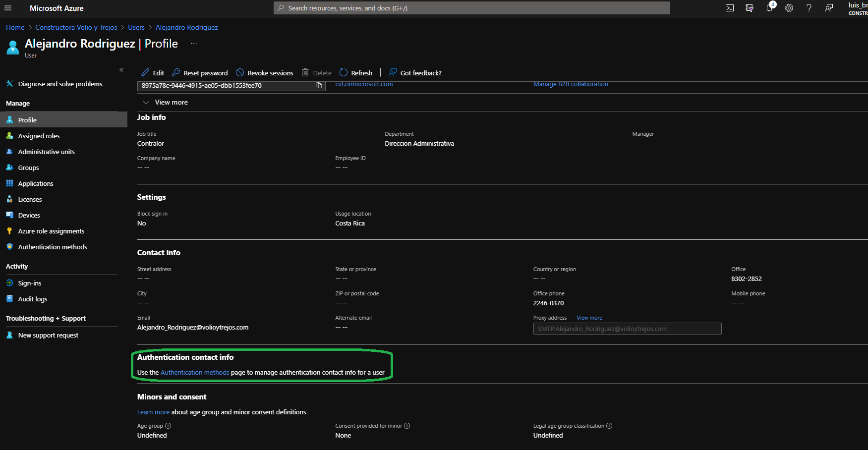Screen dimensions: 868x450
Task: Open the ellipsis more options next to Profile
Action: [194, 44]
